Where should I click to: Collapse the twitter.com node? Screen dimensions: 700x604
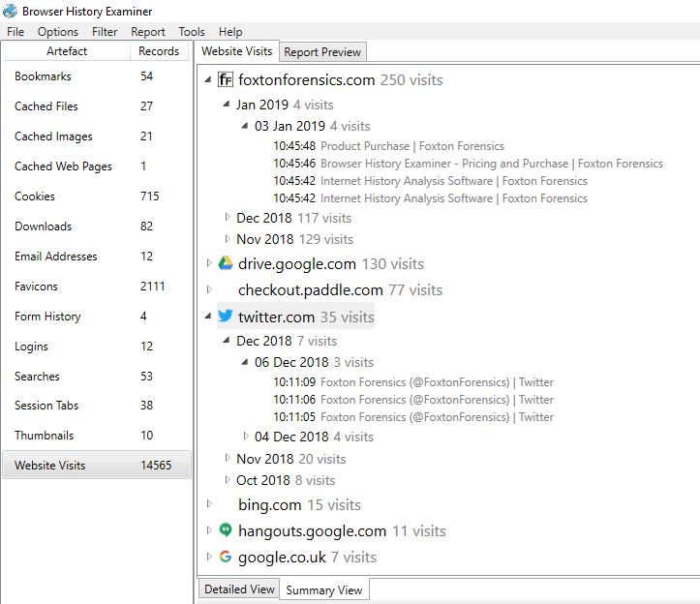(x=208, y=317)
